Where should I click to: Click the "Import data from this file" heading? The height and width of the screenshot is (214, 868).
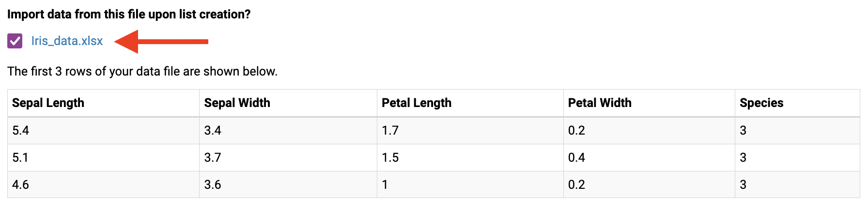coord(129,14)
